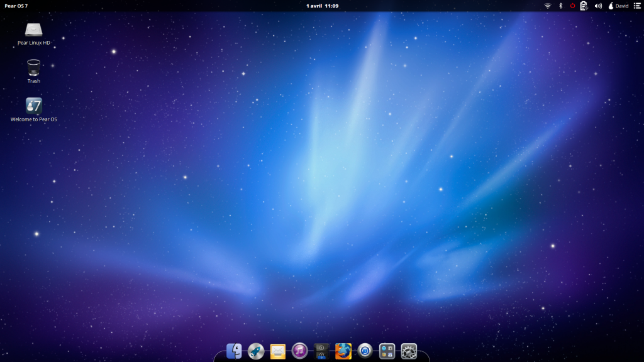Open the battery status indicator
644x362 pixels.
(x=584, y=6)
